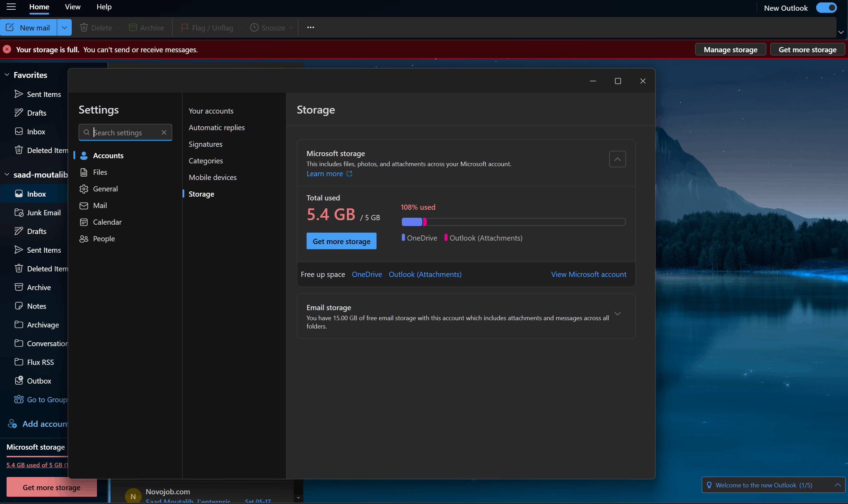The image size is (848, 504).
Task: Open the View menu tab
Action: [72, 7]
